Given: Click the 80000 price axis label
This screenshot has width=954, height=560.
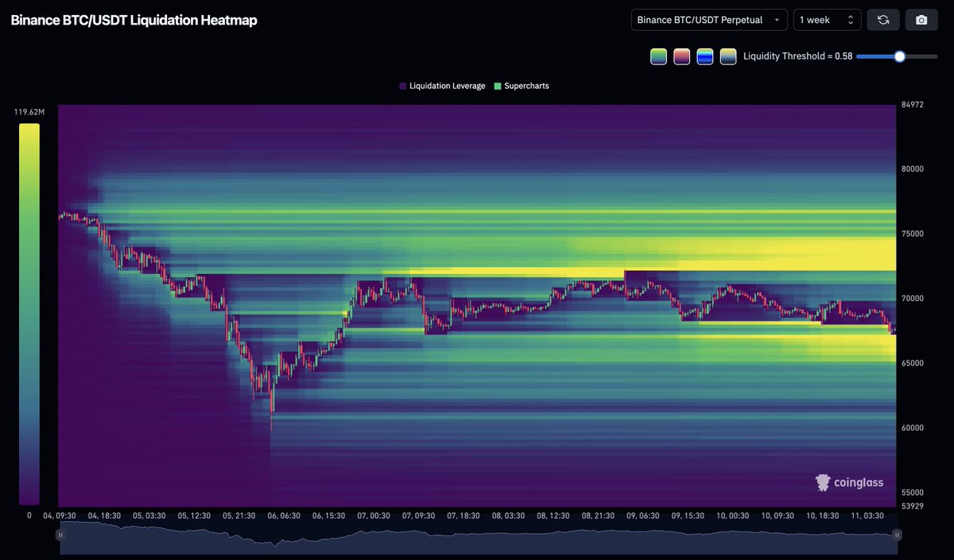Looking at the screenshot, I should [x=912, y=169].
